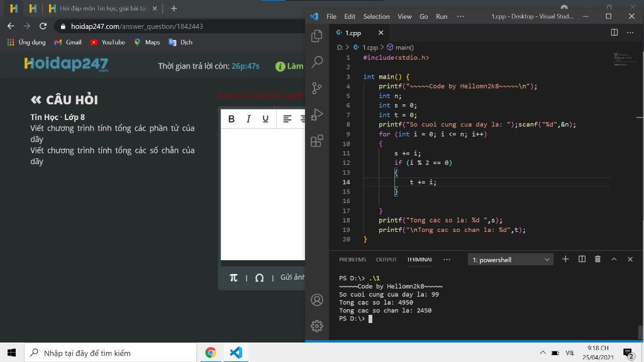Image resolution: width=644 pixels, height=362 pixels.
Task: Open the Windows Start menu
Action: [11, 353]
